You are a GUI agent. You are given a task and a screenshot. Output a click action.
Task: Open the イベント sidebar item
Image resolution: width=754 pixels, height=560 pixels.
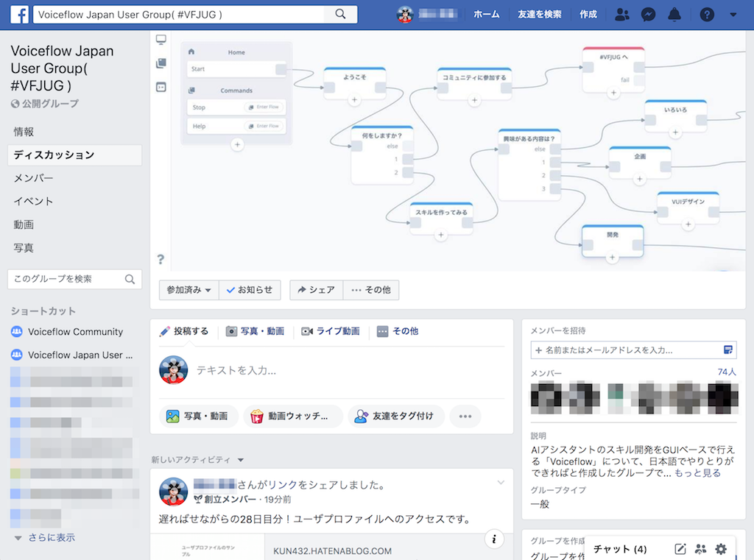pos(33,201)
